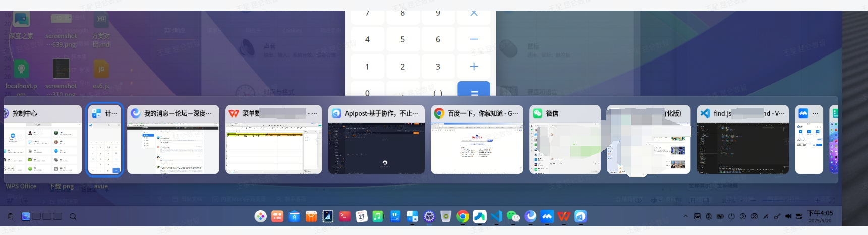Open Control Center gear icon in dock
This screenshot has width=868, height=235.
coord(429,216)
